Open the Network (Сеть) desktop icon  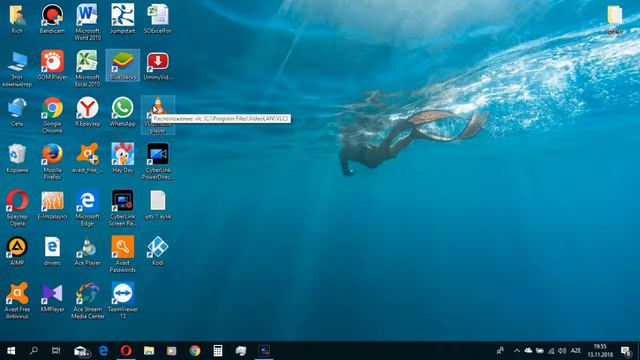point(17,112)
